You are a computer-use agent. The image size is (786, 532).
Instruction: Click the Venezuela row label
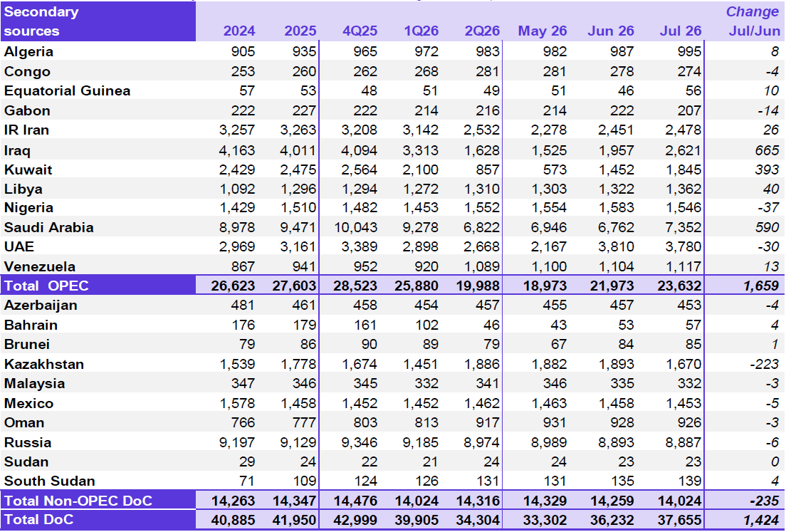(40, 266)
